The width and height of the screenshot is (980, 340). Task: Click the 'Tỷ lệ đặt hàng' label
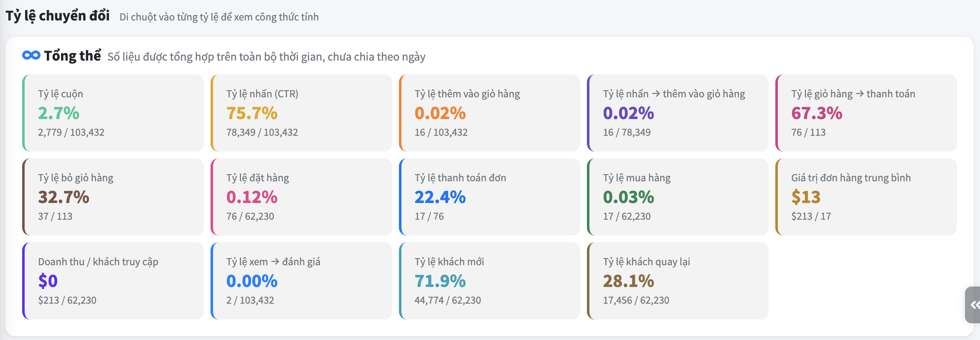coord(258,178)
